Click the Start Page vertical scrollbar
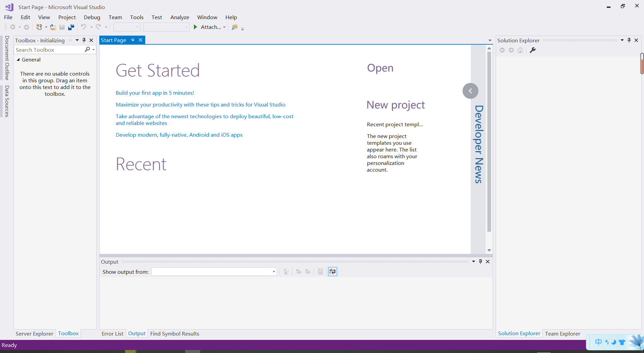Image resolution: width=644 pixels, height=353 pixels. (489, 142)
